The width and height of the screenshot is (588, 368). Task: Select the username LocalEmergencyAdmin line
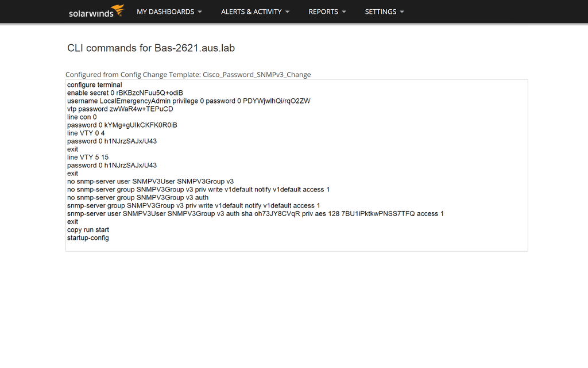pos(188,101)
